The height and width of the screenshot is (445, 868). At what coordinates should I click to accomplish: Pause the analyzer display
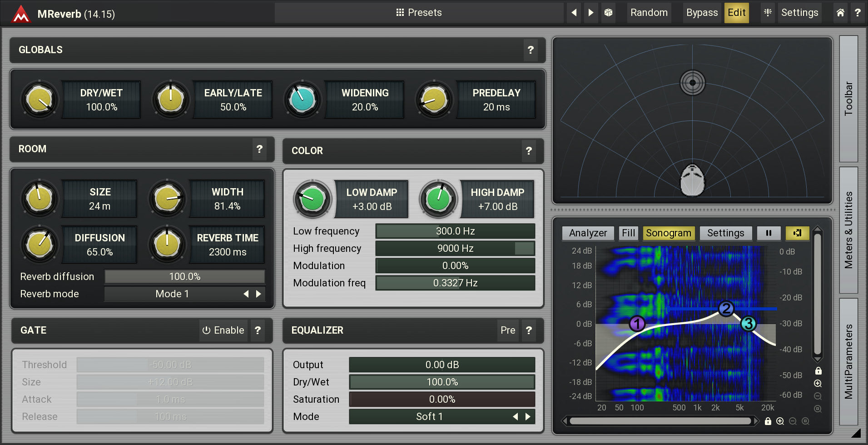(769, 233)
